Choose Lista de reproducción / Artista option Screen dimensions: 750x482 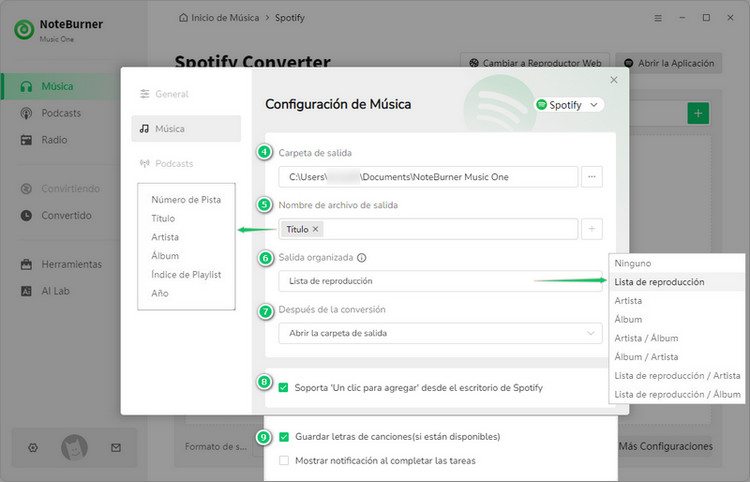[x=677, y=376]
